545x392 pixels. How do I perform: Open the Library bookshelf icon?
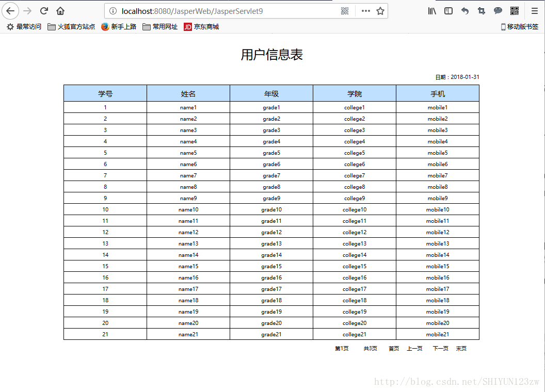click(431, 11)
